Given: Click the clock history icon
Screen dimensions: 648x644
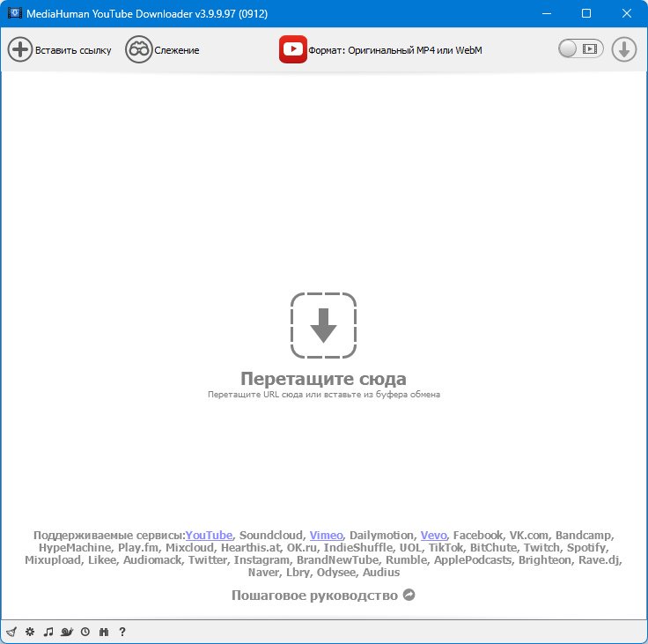Looking at the screenshot, I should (x=85, y=632).
